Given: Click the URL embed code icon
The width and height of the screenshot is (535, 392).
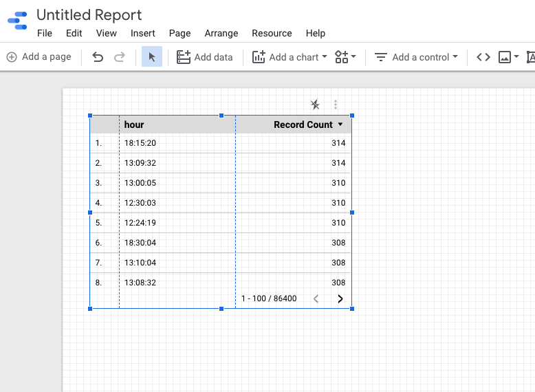Looking at the screenshot, I should [x=483, y=57].
